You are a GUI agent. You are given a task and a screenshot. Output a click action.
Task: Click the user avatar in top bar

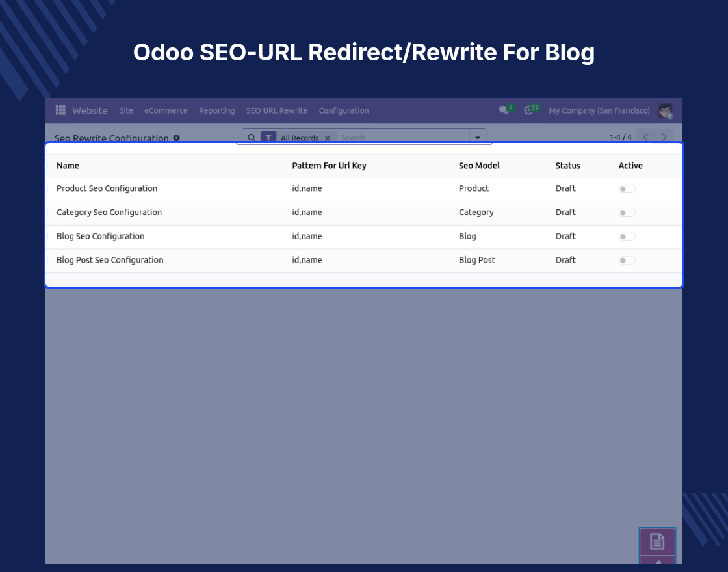click(666, 110)
